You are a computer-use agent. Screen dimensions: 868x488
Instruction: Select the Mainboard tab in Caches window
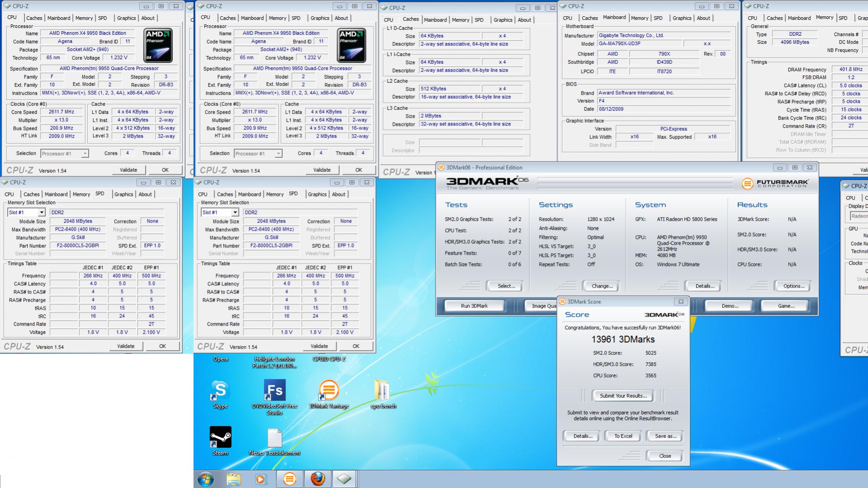pyautogui.click(x=435, y=20)
